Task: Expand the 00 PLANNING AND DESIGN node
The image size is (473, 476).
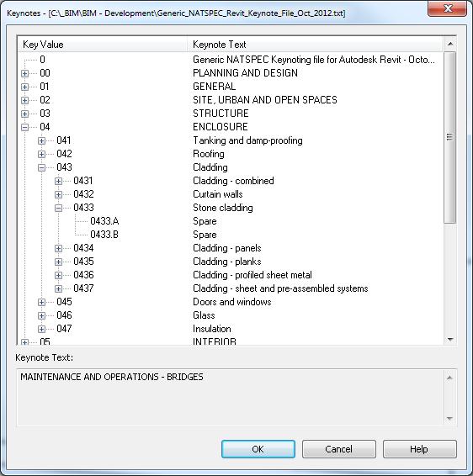Action: click(x=25, y=73)
